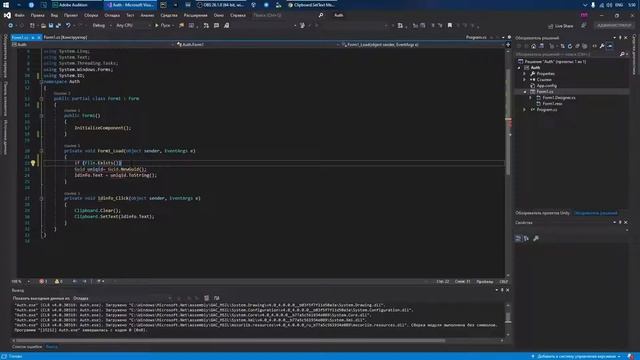Click the Undo toolbar icon
Image resolution: width=640 pixels, height=360 pixels.
[x=68, y=25]
